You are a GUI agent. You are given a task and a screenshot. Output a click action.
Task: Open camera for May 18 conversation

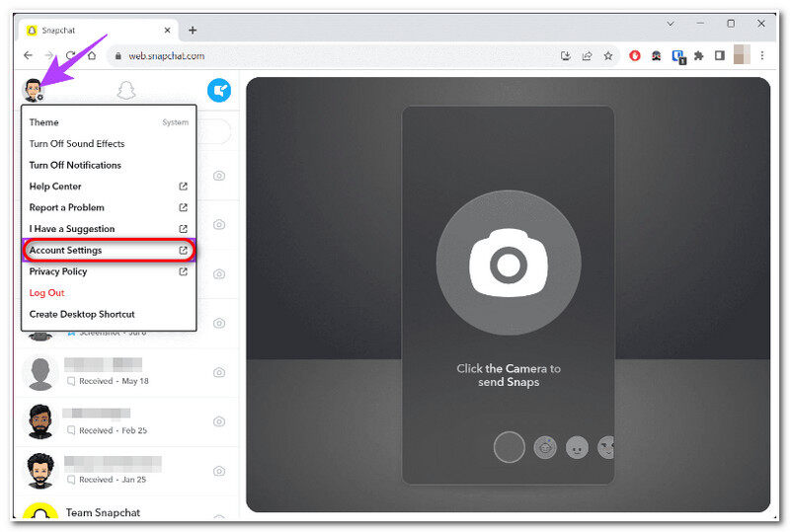[x=218, y=372]
